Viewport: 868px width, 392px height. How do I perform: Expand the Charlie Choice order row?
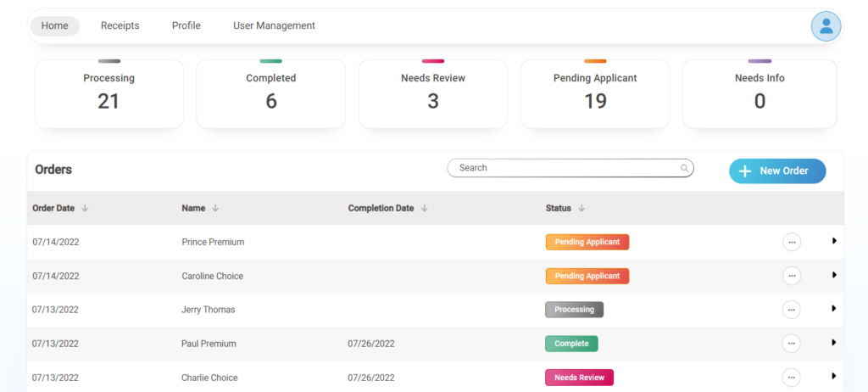pyautogui.click(x=834, y=376)
